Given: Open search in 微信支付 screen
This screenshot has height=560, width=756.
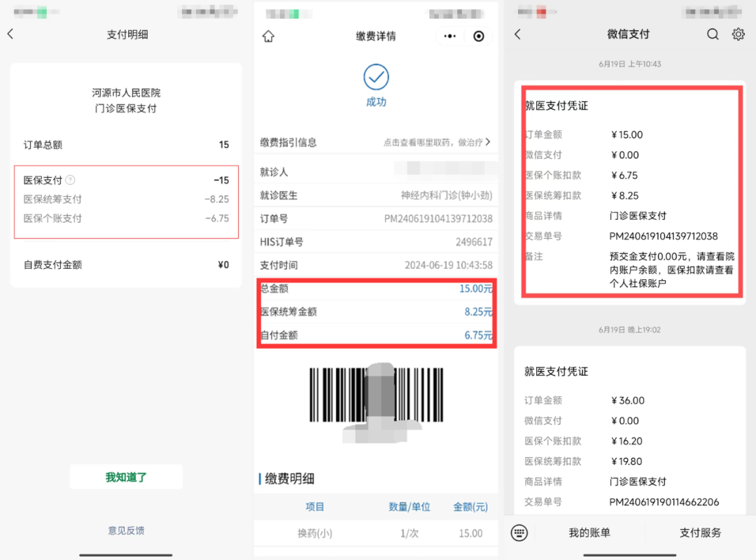Looking at the screenshot, I should (x=713, y=34).
